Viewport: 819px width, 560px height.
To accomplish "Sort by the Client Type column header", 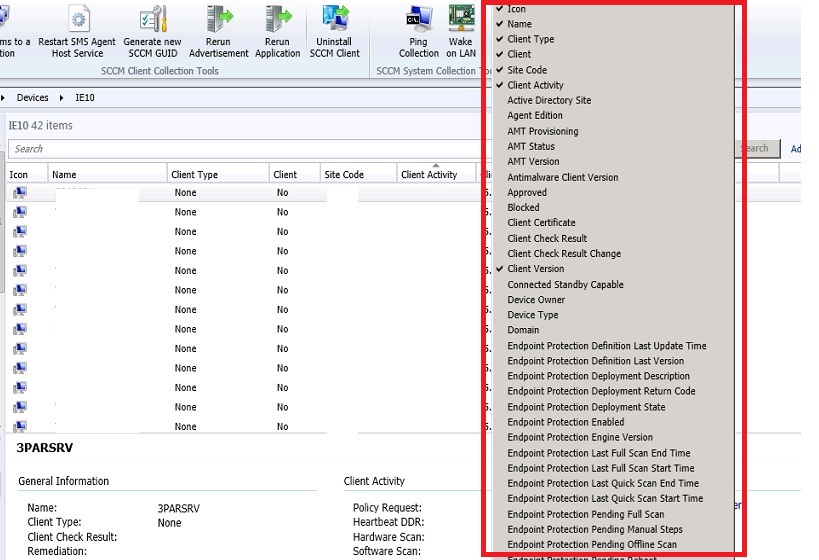I will coord(218,174).
